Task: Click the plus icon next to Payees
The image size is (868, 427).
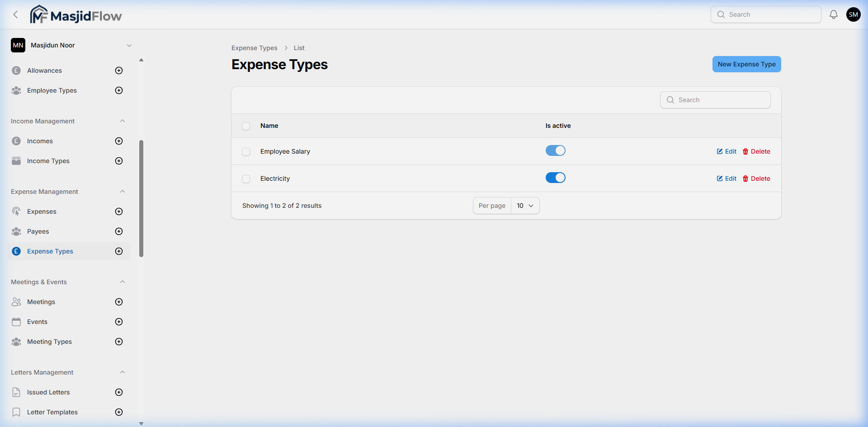Action: [118, 231]
